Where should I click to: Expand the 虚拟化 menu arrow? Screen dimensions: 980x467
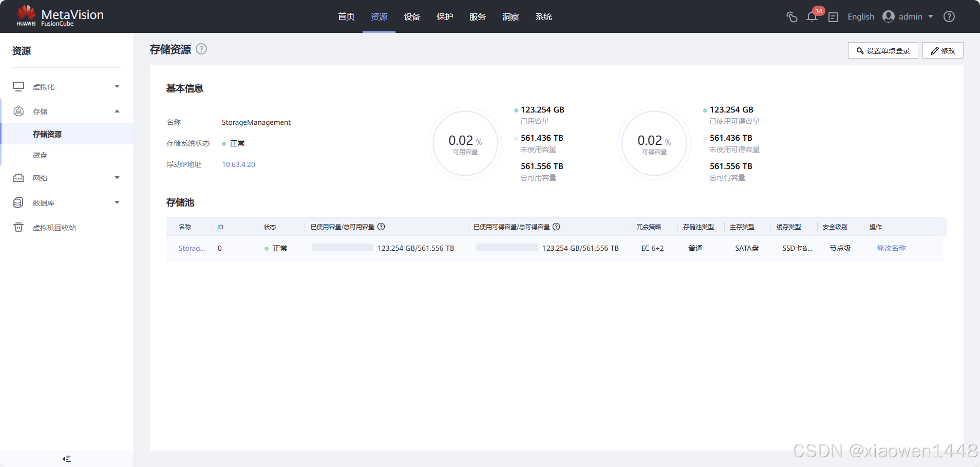click(117, 86)
